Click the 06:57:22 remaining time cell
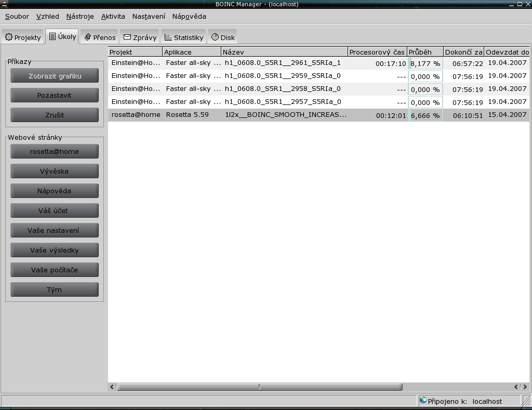This screenshot has width=532, height=410. coord(468,63)
